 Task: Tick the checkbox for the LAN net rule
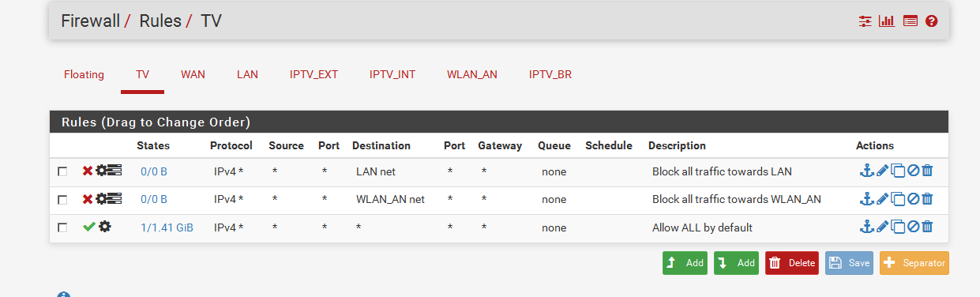point(62,171)
